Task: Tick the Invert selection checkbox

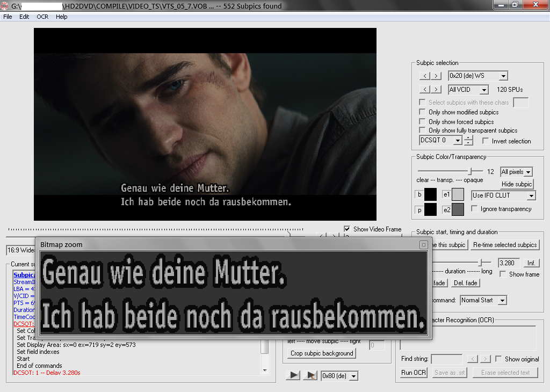Action: (486, 141)
